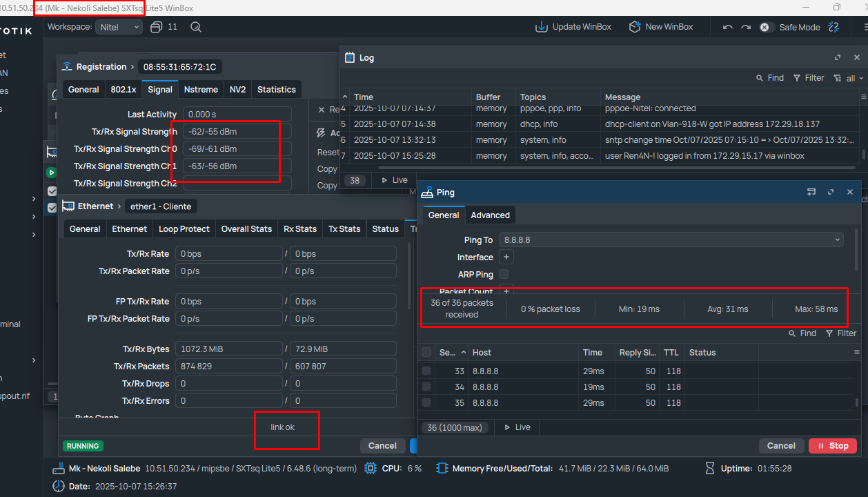Open the Workspace Nitel dropdown
Viewport: 868px width, 497px height.
coord(119,27)
